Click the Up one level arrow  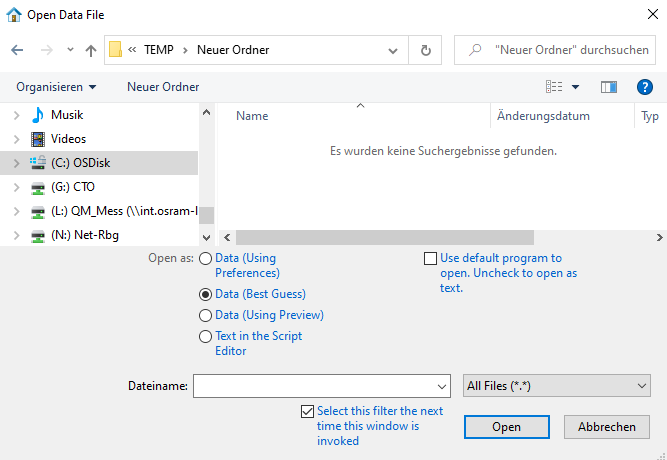[x=91, y=50]
